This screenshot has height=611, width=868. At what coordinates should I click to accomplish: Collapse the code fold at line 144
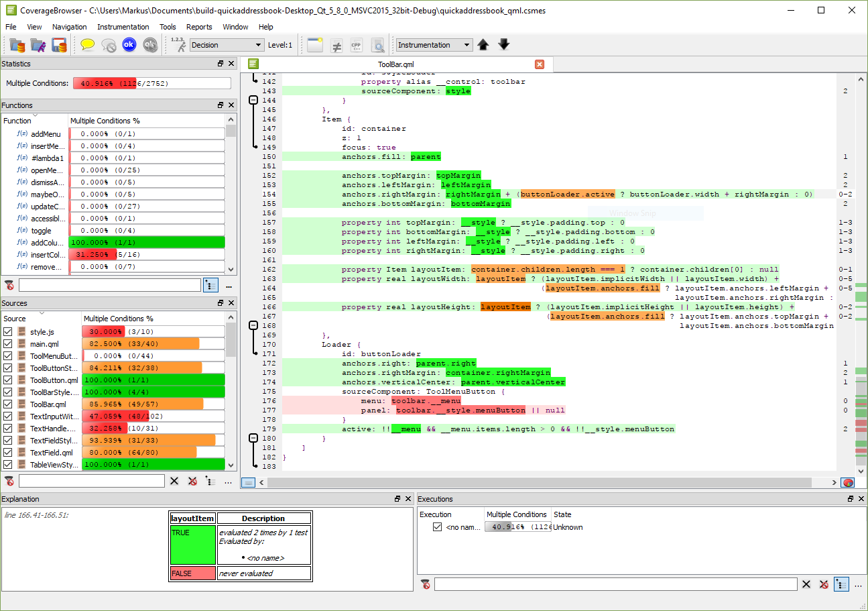tap(253, 100)
